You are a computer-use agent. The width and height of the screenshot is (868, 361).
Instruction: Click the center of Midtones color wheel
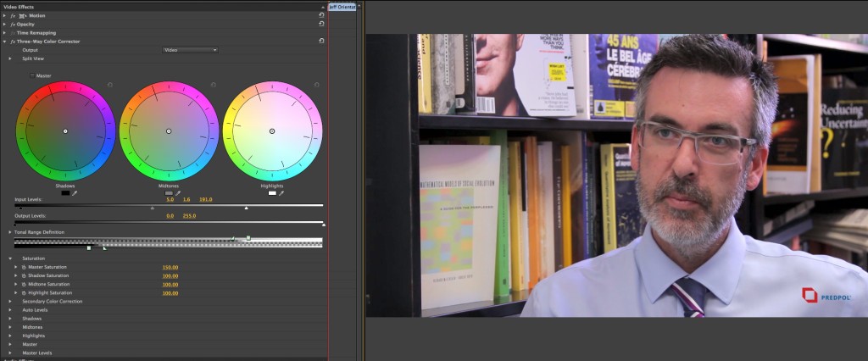169,131
